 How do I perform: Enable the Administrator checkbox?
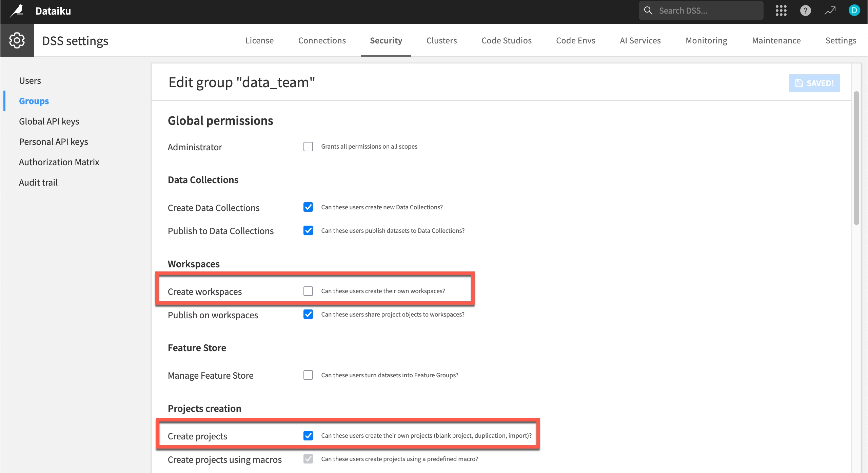point(308,147)
